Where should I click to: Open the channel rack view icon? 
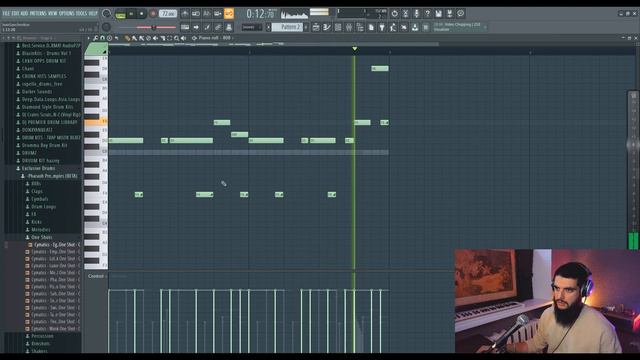click(338, 27)
